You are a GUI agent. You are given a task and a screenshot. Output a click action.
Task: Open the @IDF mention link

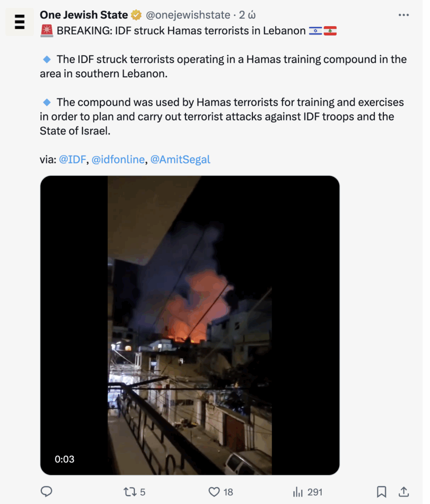(72, 159)
